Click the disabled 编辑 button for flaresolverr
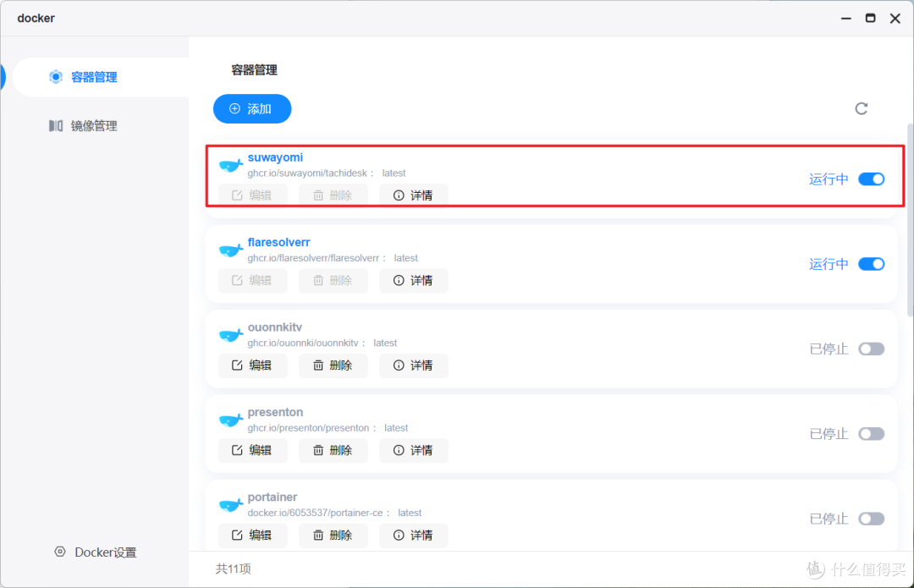 point(252,280)
